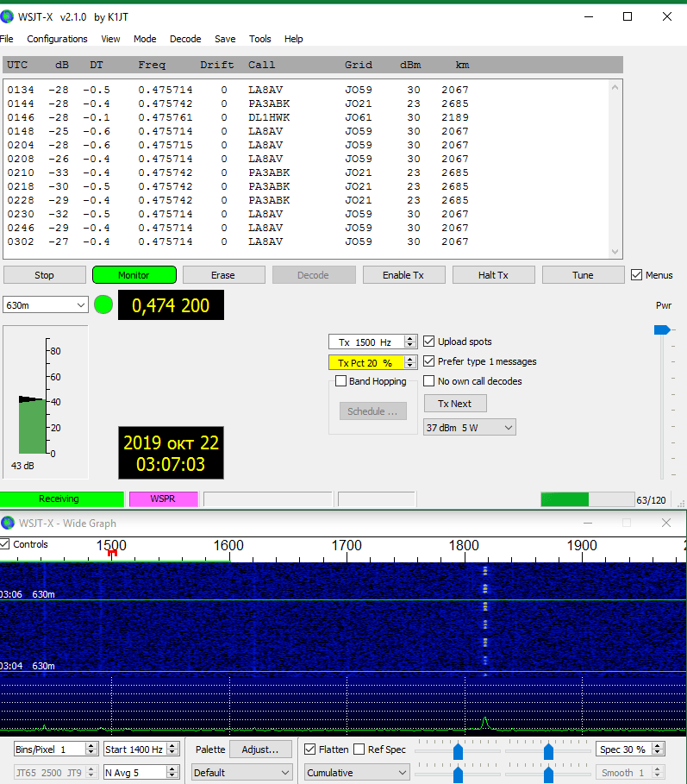Screen dimensions: 687x784
Task: Click the Pwr vertical slider handle
Action: click(661, 329)
